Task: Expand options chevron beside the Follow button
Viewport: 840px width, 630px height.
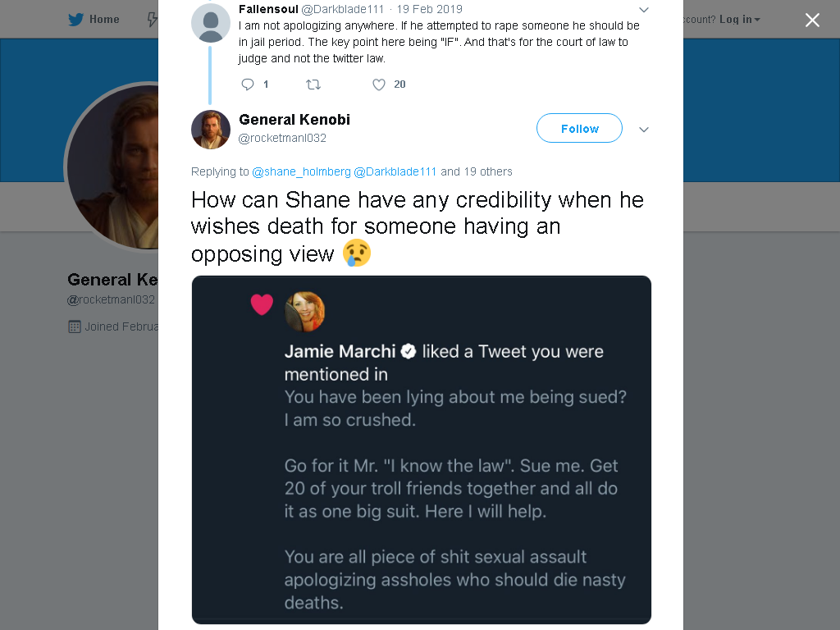Action: tap(644, 130)
